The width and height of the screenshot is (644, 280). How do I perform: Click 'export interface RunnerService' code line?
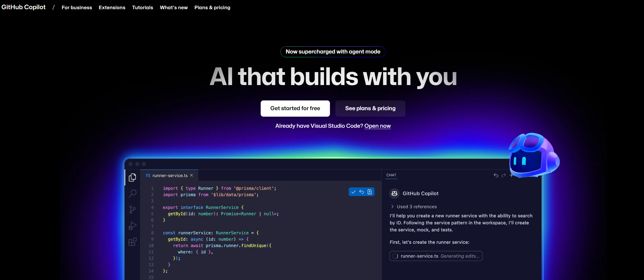[x=203, y=207]
